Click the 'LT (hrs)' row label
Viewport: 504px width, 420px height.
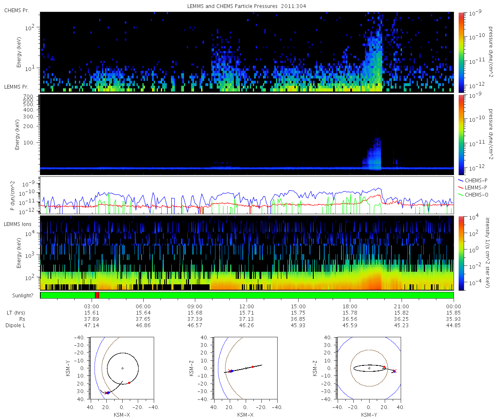[x=16, y=313]
